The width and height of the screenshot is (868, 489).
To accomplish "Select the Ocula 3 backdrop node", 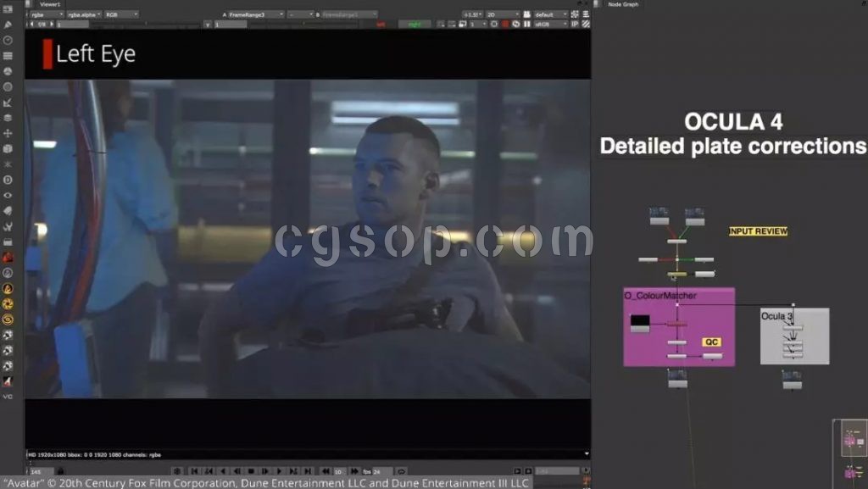I will point(794,336).
